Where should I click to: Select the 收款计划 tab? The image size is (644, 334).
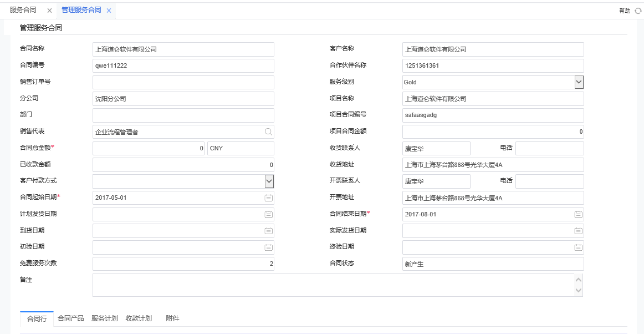138,318
